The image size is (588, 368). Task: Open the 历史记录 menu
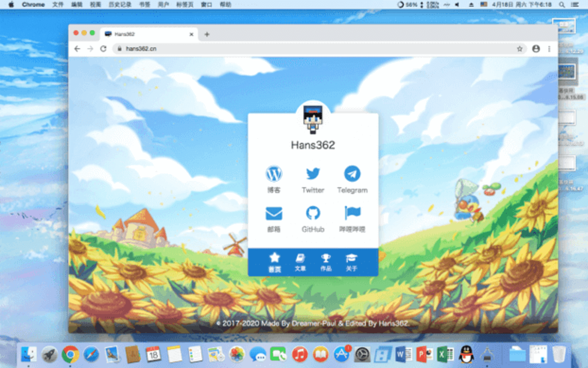120,5
